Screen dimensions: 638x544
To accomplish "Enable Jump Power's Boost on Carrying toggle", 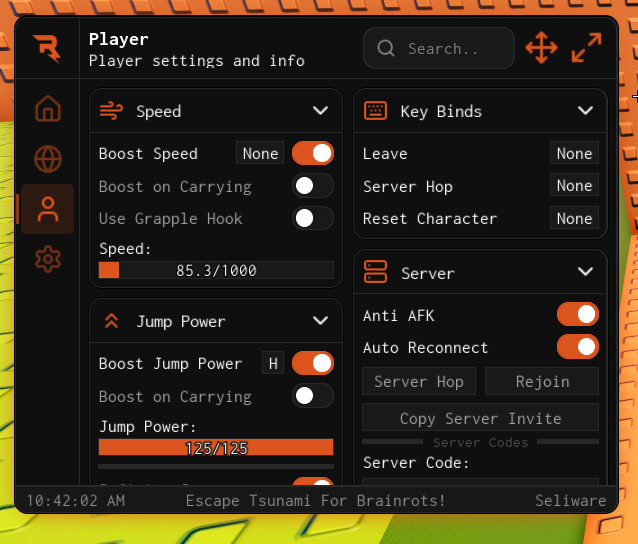I will 313,395.
